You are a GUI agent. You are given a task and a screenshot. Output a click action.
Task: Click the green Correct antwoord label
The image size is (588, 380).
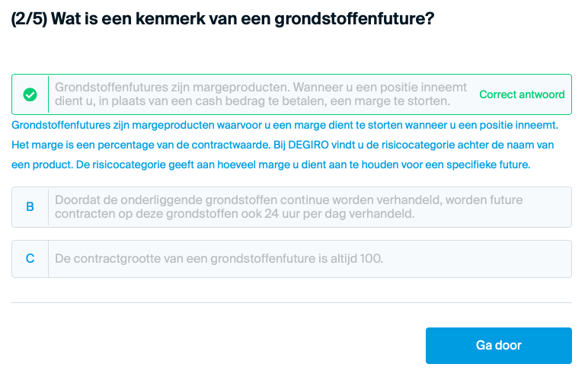pyautogui.click(x=522, y=94)
